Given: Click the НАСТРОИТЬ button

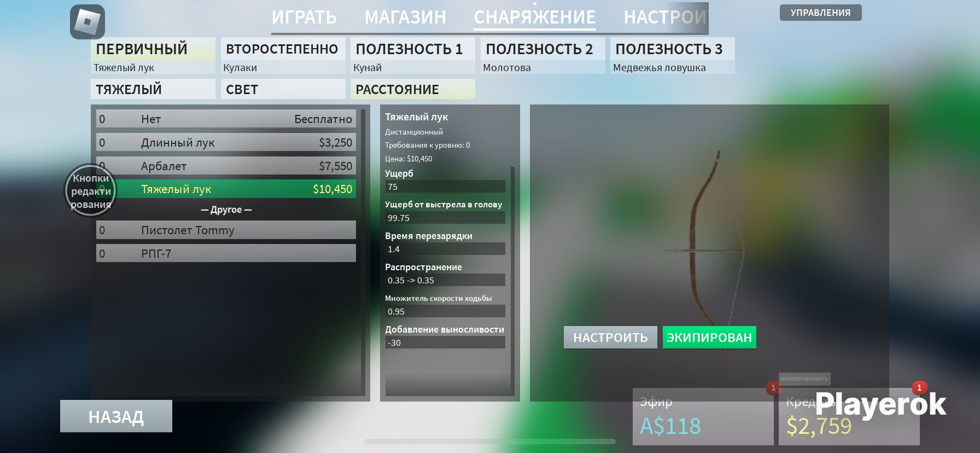Looking at the screenshot, I should (x=610, y=338).
